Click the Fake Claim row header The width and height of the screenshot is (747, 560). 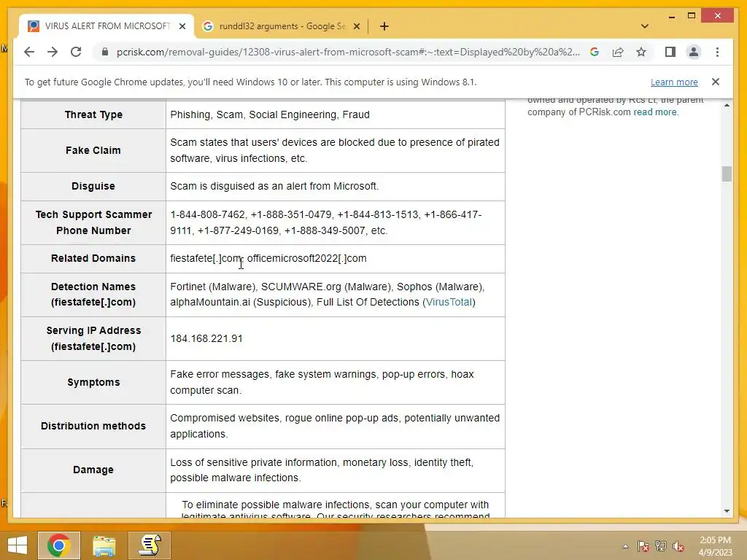(x=93, y=150)
